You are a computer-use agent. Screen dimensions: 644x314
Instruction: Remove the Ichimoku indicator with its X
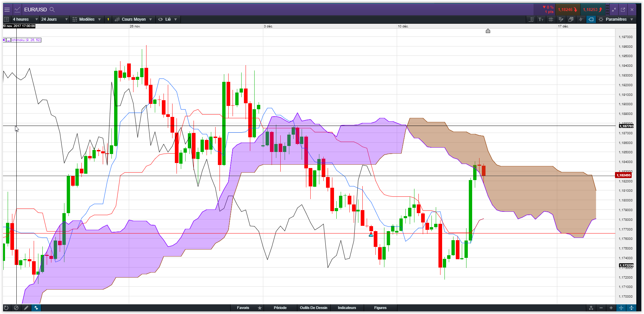(4, 40)
